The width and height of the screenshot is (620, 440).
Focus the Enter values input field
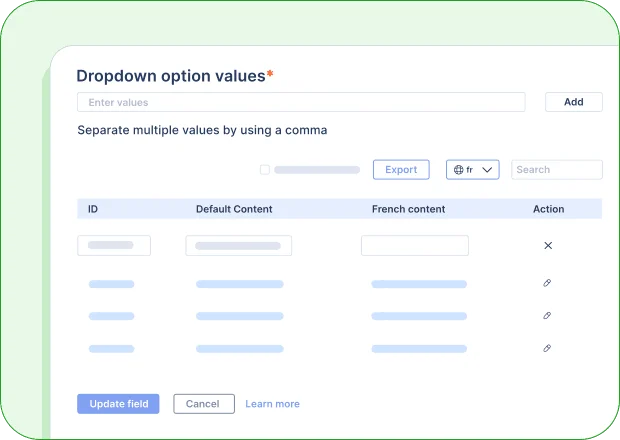click(x=300, y=102)
